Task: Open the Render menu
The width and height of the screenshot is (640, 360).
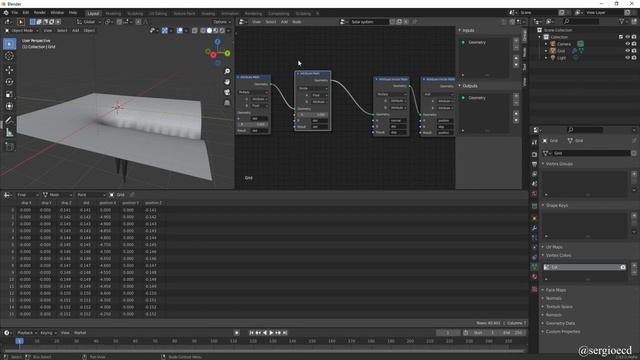Action: click(x=40, y=13)
